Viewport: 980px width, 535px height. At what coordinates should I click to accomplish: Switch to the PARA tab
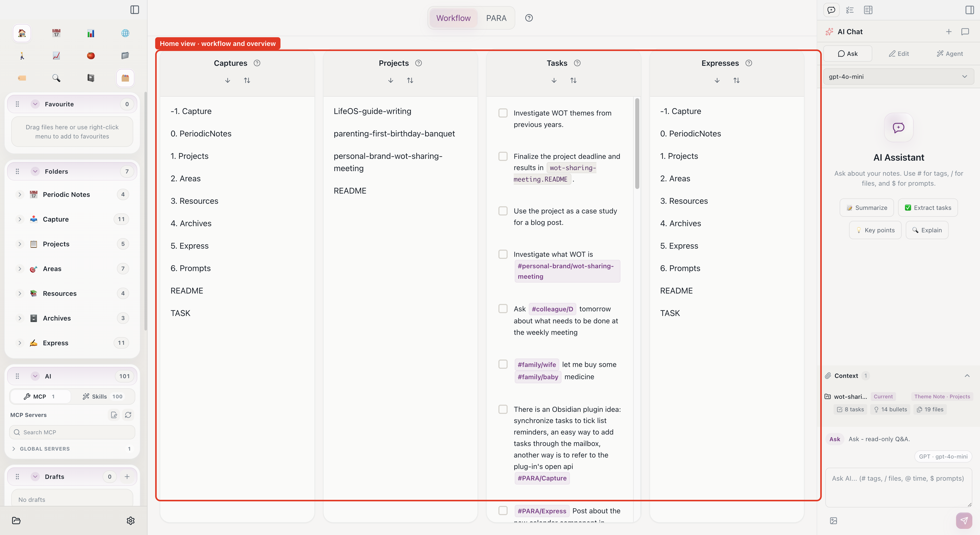pos(496,18)
